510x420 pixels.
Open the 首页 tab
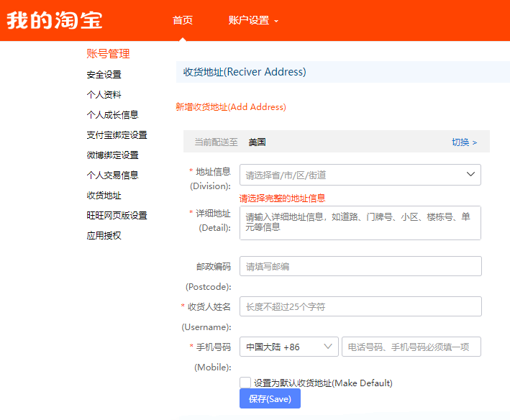pyautogui.click(x=183, y=20)
